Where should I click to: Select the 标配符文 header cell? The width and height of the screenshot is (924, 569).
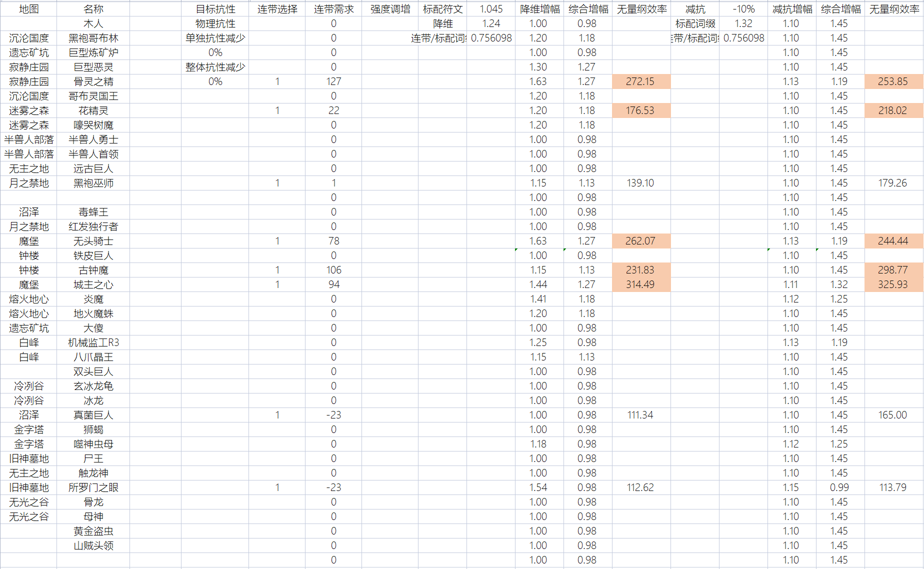pyautogui.click(x=442, y=9)
